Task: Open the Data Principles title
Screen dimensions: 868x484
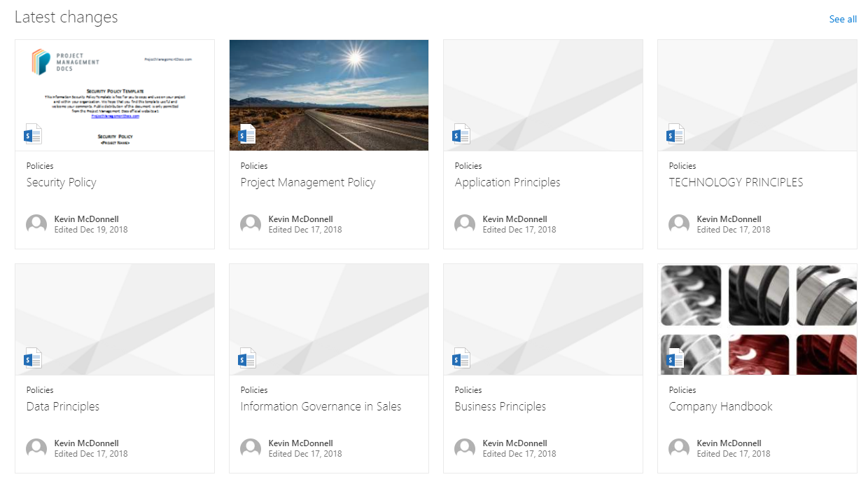Action: point(63,407)
